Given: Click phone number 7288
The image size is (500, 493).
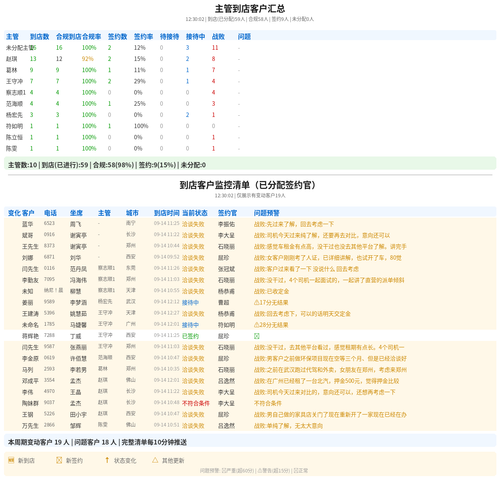Looking at the screenshot, I should click(x=49, y=335).
